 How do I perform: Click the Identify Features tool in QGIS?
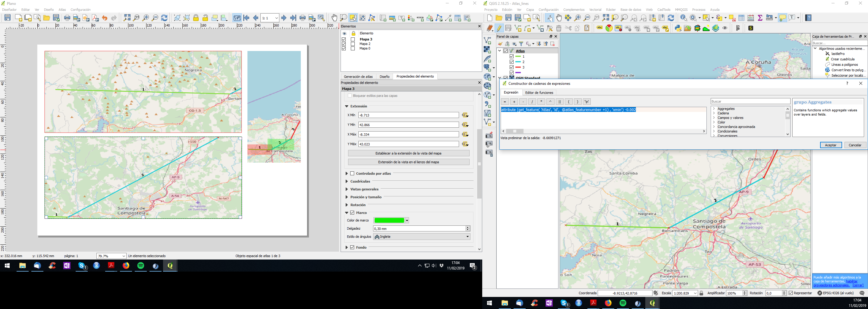coord(684,18)
